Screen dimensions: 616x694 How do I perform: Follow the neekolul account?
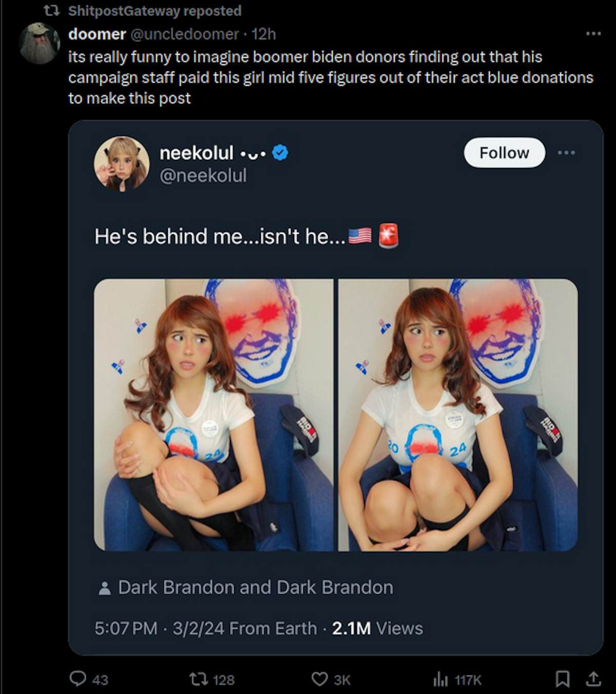click(x=504, y=153)
